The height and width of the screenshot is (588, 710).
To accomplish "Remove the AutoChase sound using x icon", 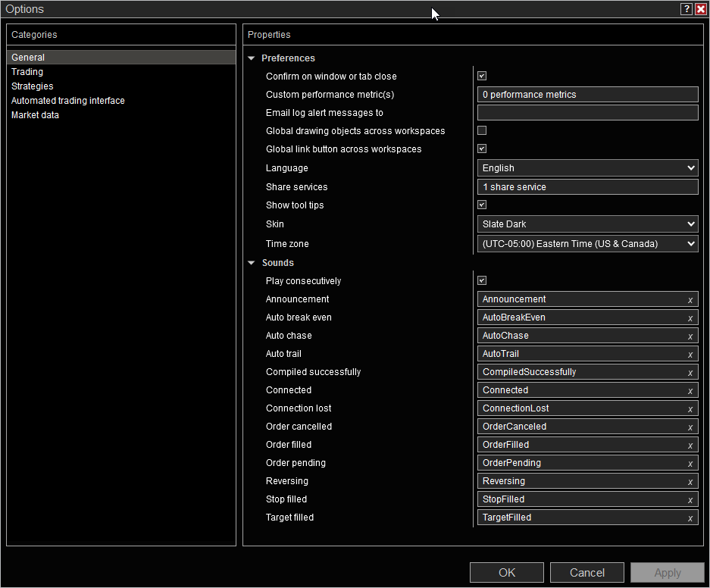I will click(690, 336).
